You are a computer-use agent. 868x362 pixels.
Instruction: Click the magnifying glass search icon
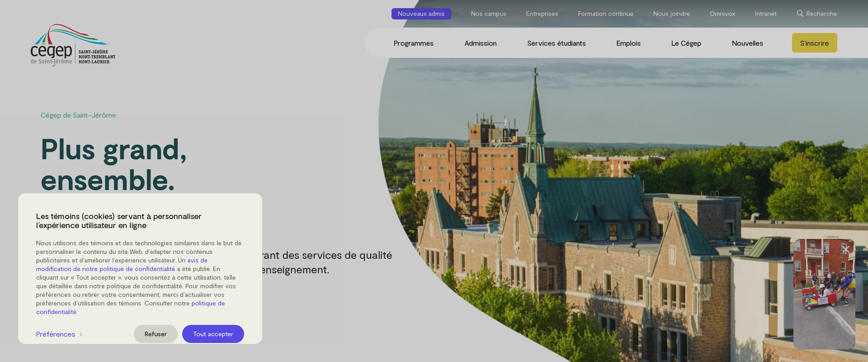click(x=800, y=14)
